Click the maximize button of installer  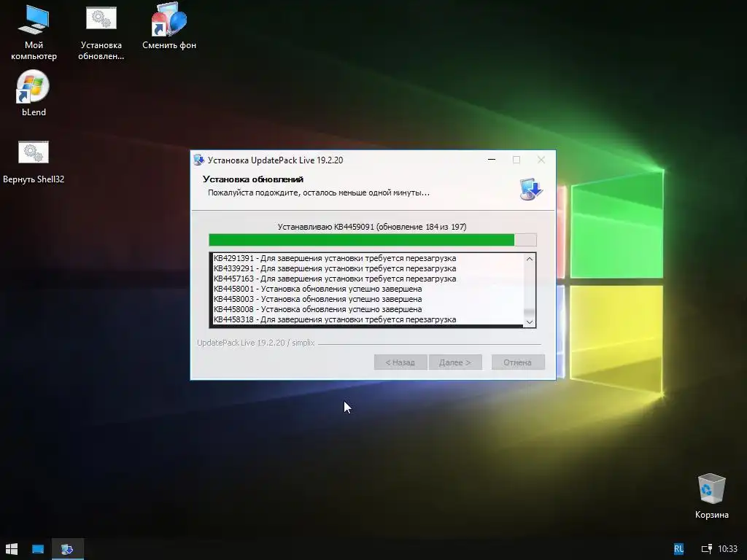516,160
